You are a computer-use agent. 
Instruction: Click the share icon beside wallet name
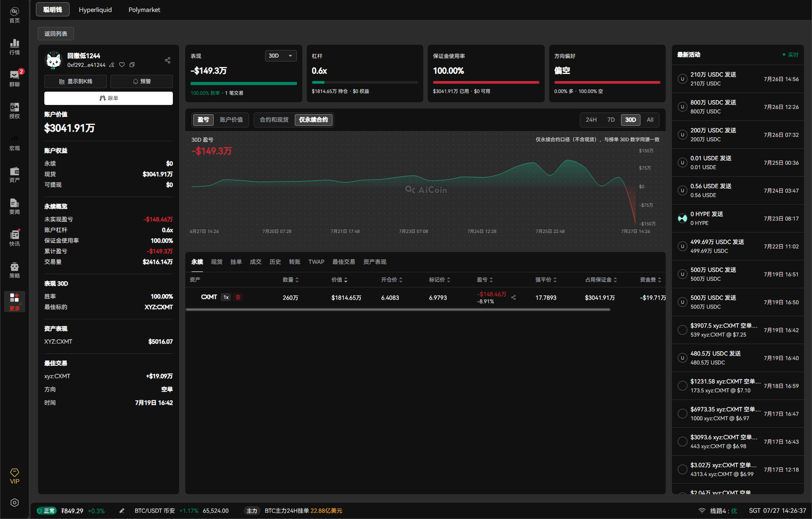pos(168,60)
